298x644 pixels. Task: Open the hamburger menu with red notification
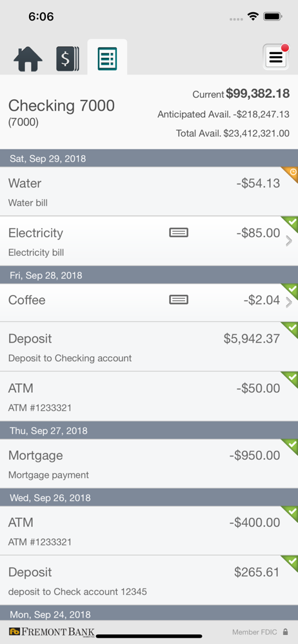pos(276,57)
